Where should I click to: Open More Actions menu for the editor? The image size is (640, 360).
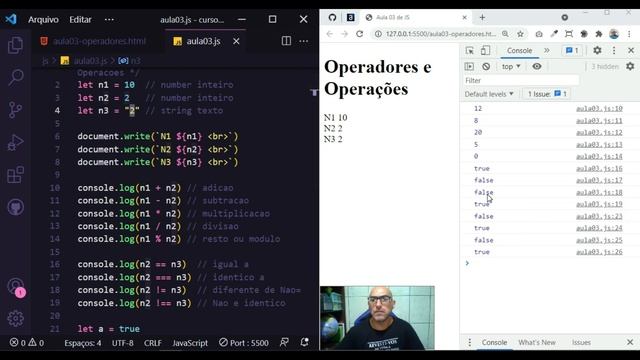304,41
